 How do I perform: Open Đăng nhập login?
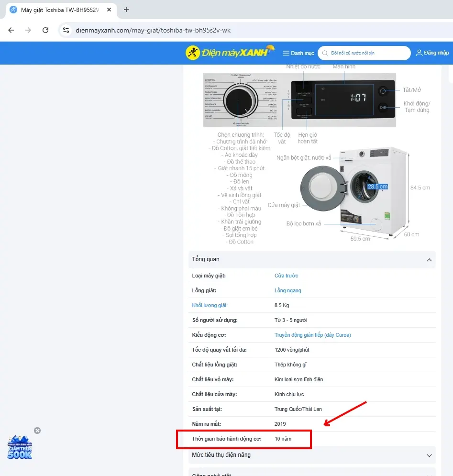pos(432,53)
